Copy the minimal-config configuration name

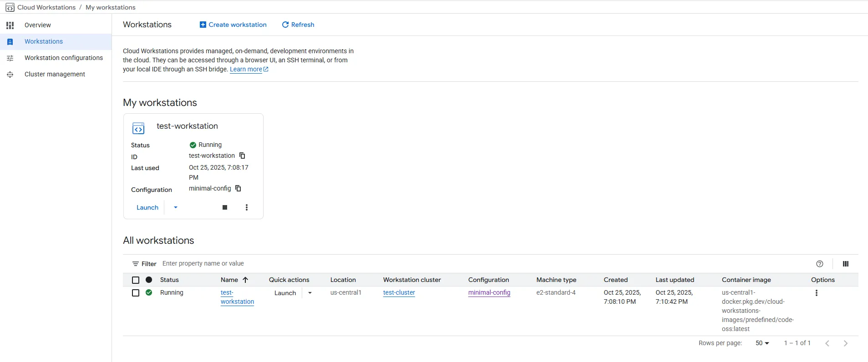pos(238,188)
